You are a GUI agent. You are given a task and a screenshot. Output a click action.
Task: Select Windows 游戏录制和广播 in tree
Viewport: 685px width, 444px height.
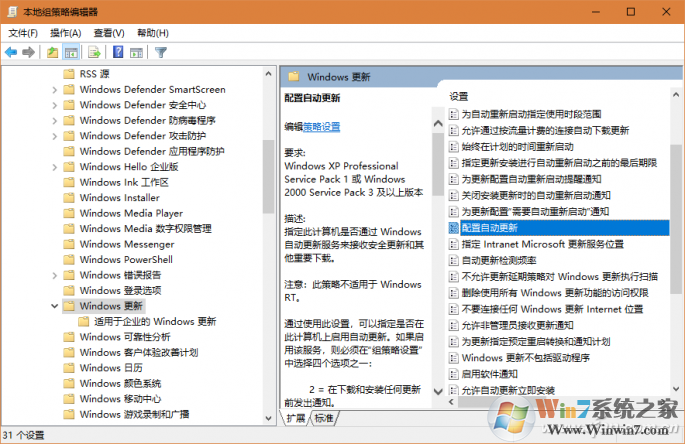[134, 414]
